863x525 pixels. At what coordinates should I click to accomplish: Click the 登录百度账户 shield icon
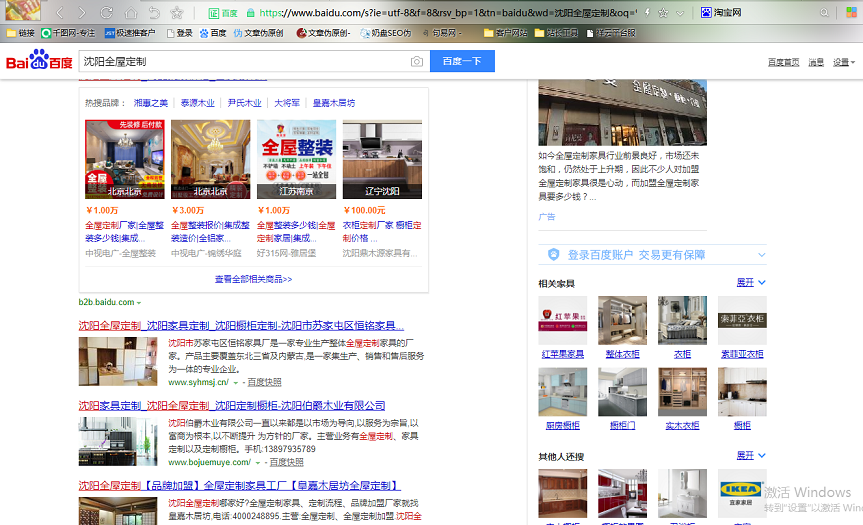pyautogui.click(x=554, y=254)
